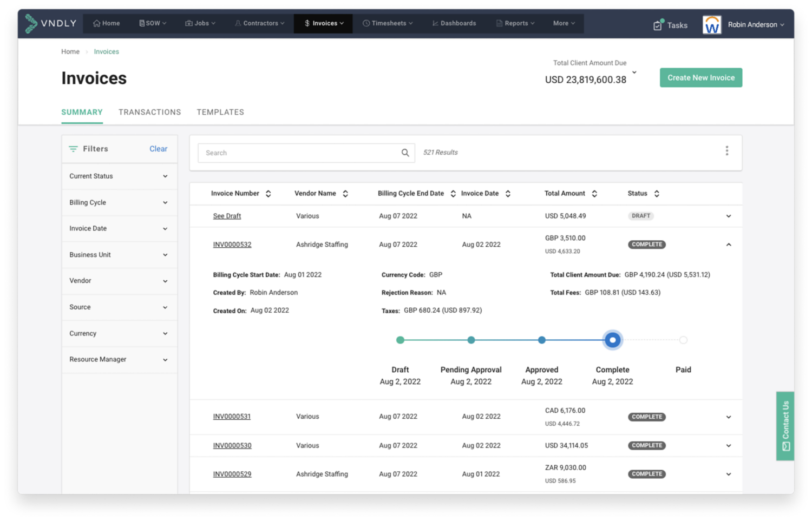This screenshot has height=521, width=812.
Task: Click the VNDLY logo icon
Action: (x=31, y=23)
